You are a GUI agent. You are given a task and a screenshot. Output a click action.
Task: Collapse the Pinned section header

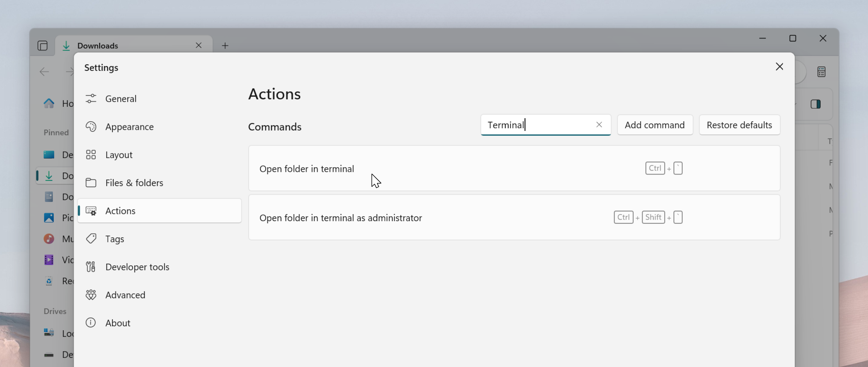coord(56,133)
